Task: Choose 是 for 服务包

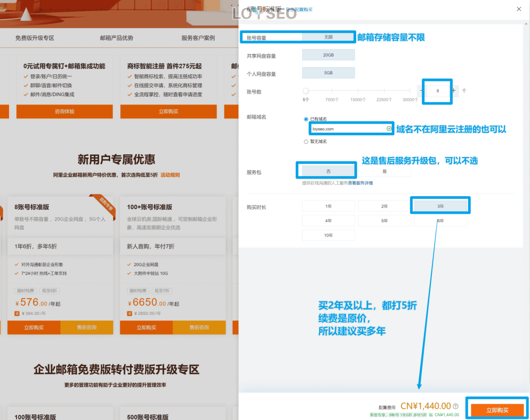Action: (x=384, y=171)
